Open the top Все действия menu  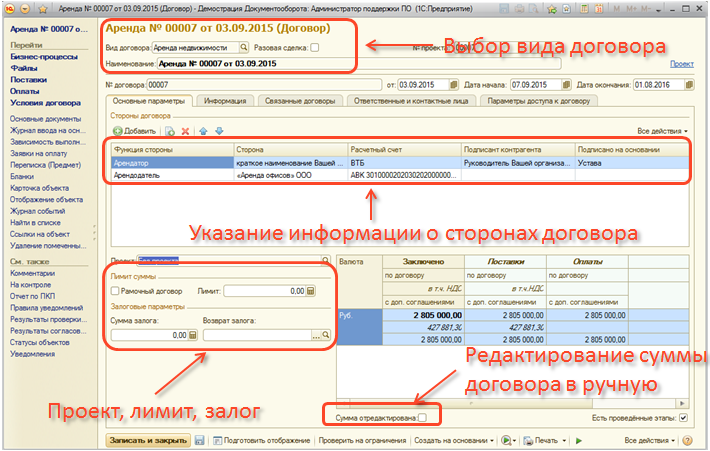pos(662,131)
